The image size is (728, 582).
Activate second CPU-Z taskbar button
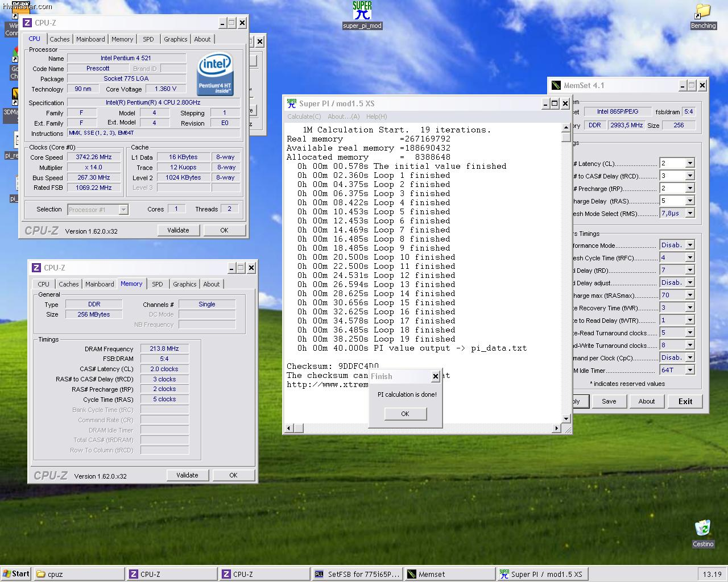[264, 574]
